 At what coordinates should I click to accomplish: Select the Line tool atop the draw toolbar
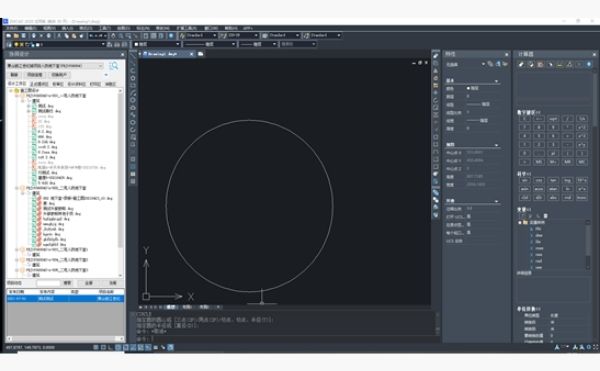pos(133,56)
